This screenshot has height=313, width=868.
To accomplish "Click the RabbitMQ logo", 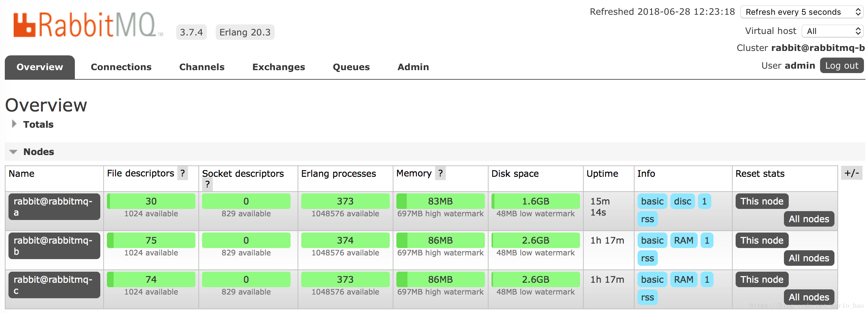I will click(x=88, y=25).
